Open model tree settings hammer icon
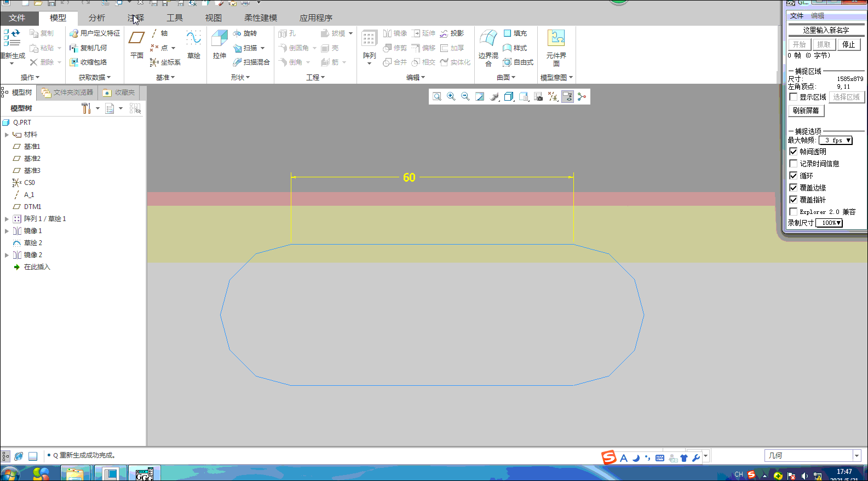The height and width of the screenshot is (481, 868). coord(86,108)
